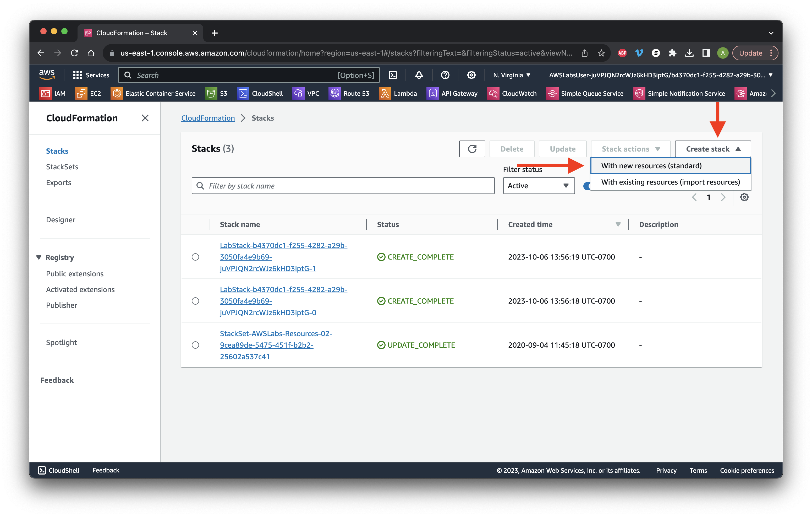The height and width of the screenshot is (517, 812).
Task: Go to Stacks in side navigation
Action: [57, 151]
